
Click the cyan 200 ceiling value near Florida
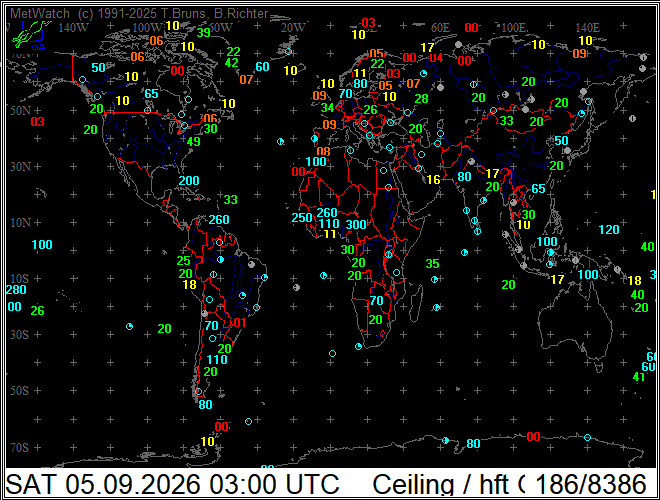pos(189,181)
